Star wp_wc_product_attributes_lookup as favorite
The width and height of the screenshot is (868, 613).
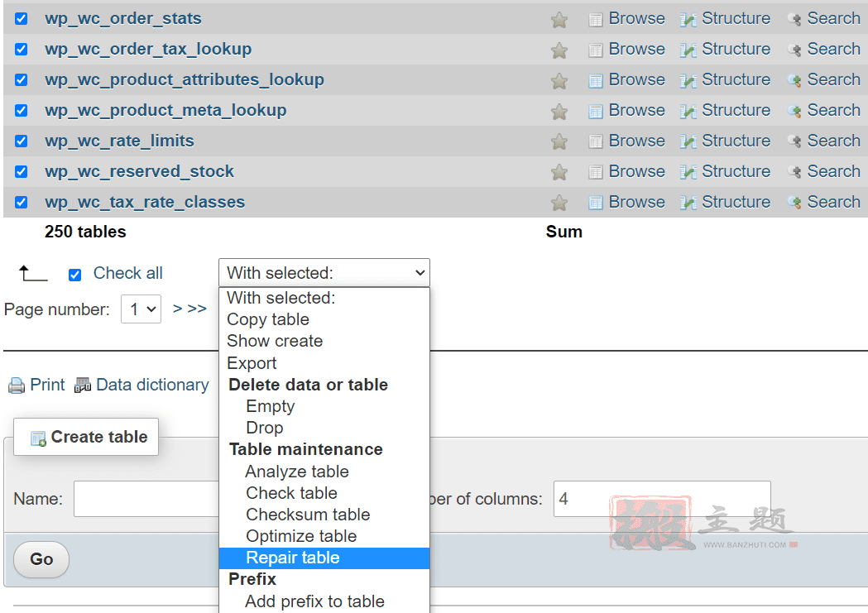[559, 81]
